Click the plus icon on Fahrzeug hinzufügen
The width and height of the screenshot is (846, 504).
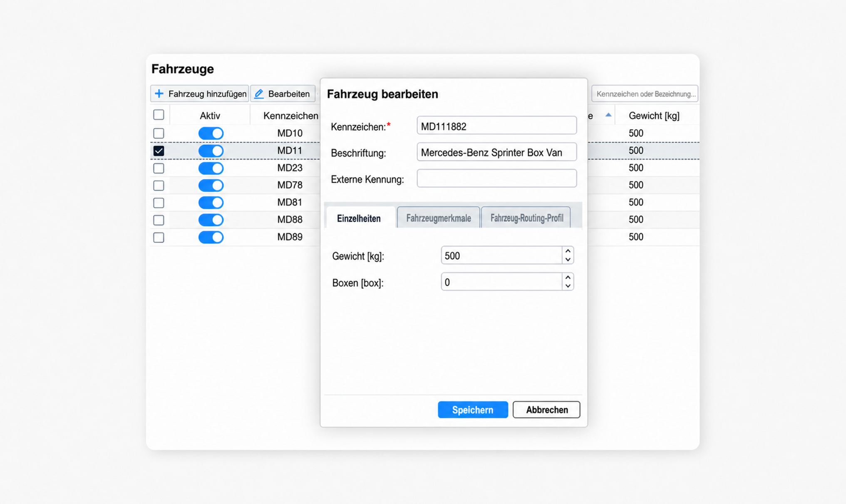[x=159, y=94]
